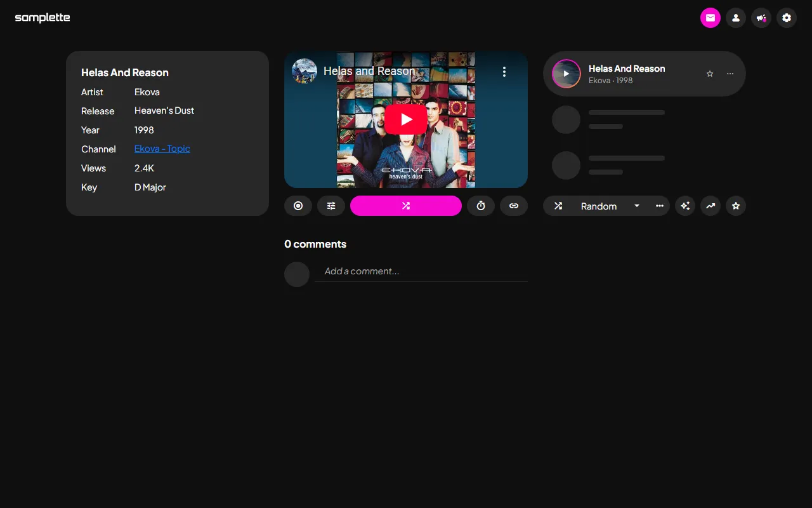Open the trending arrow icon
The height and width of the screenshot is (508, 812).
click(710, 206)
